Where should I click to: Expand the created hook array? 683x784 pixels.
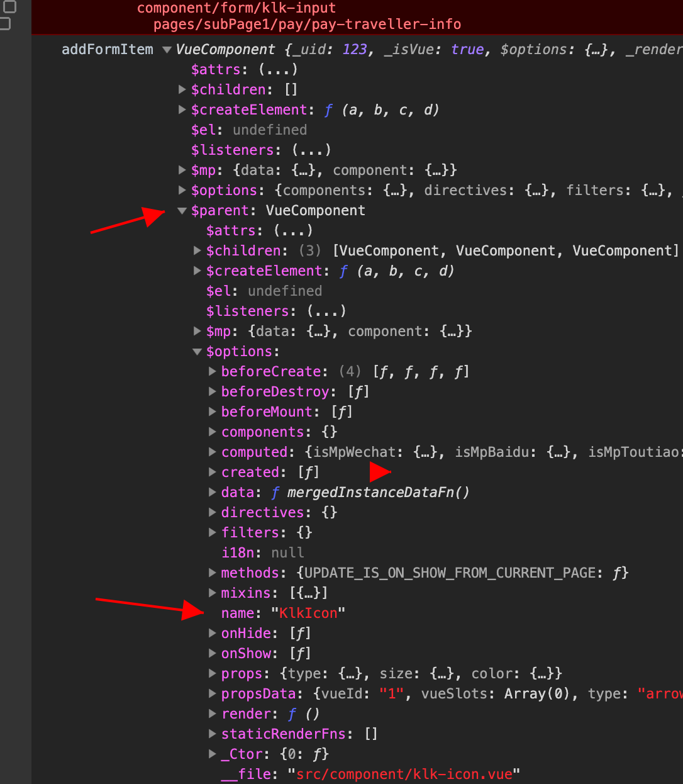click(213, 473)
